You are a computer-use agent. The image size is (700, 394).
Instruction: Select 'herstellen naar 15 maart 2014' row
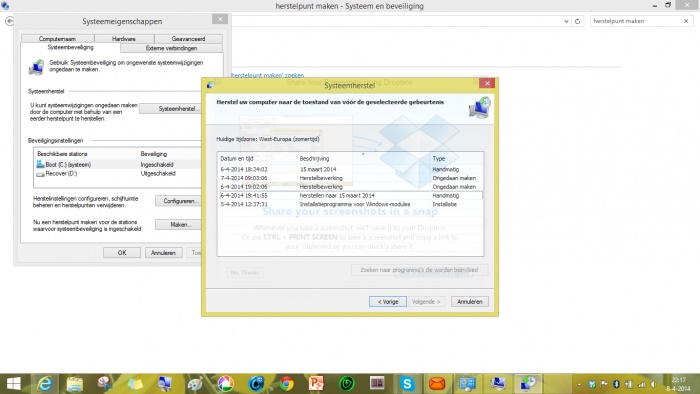pos(350,195)
